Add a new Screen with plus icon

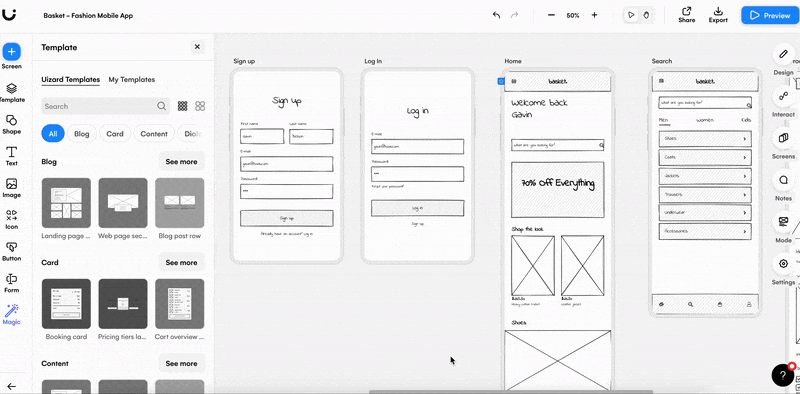(x=11, y=52)
